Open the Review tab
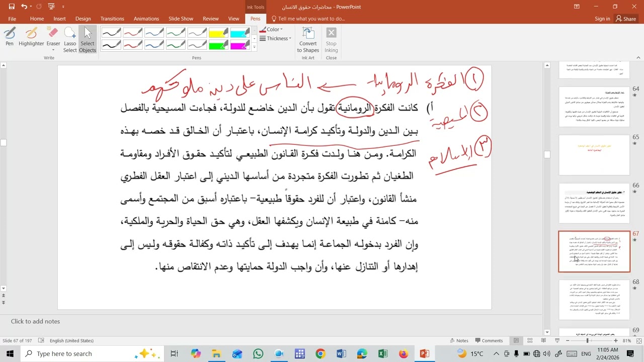 211,19
